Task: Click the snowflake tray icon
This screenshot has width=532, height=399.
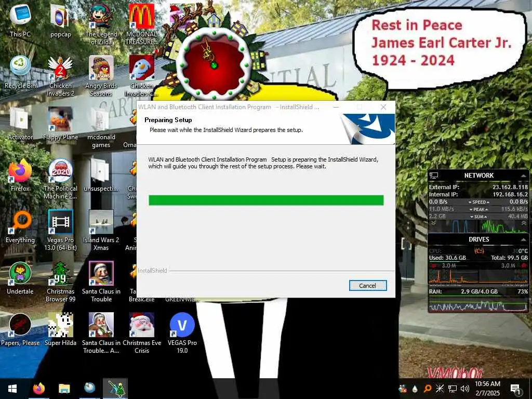Action: [440, 389]
